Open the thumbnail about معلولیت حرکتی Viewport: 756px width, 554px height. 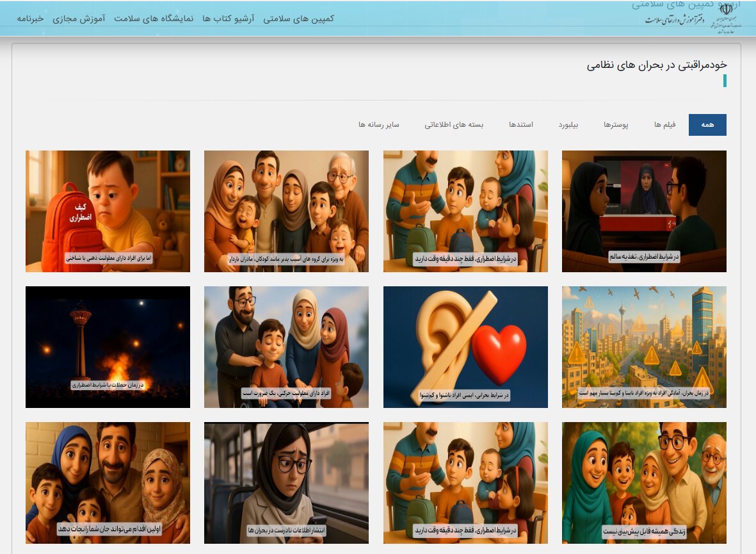click(286, 347)
